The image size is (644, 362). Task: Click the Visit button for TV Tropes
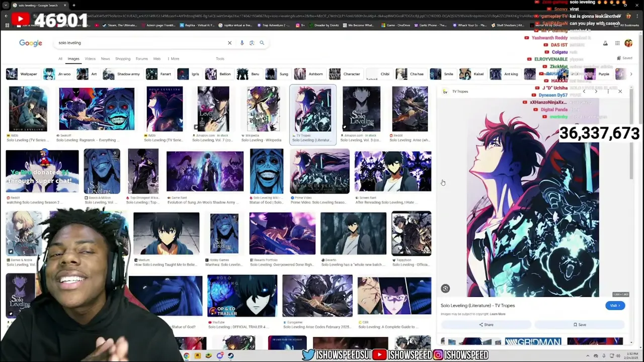(615, 306)
